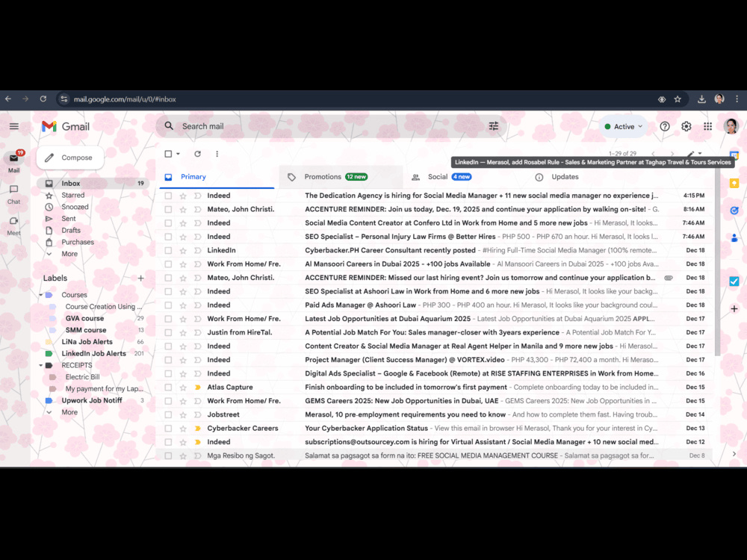Collapse the RECEIPTS label tree
Screen dimensions: 747x560
(x=41, y=366)
